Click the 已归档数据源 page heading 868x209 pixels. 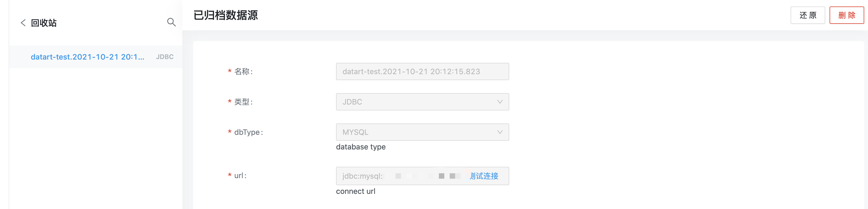[225, 15]
